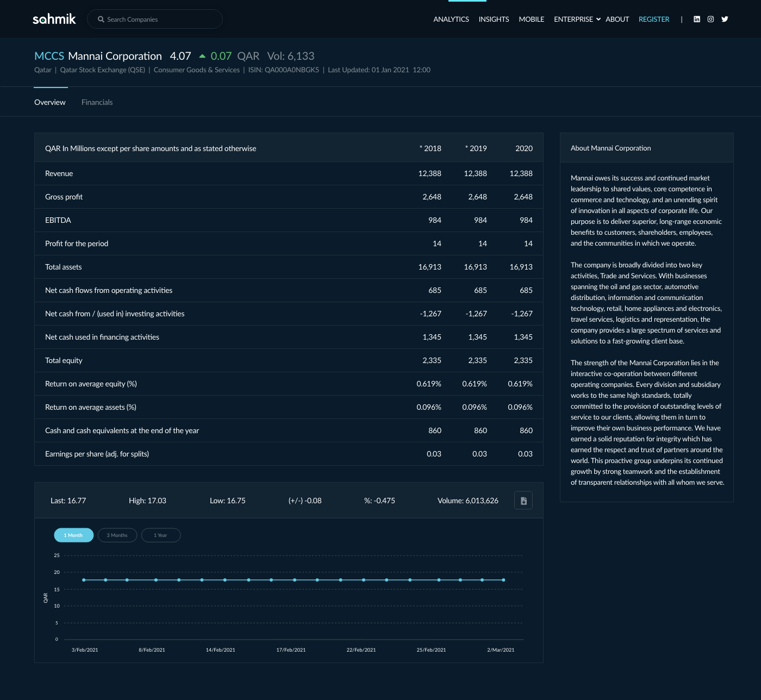Open the Twitter icon in header
The height and width of the screenshot is (700, 761).
725,19
